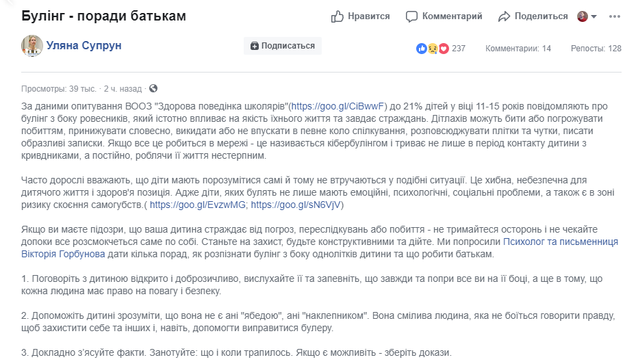This screenshot has height=364, width=638.
Task: Open the Уляна Супрун author link
Action: (84, 46)
